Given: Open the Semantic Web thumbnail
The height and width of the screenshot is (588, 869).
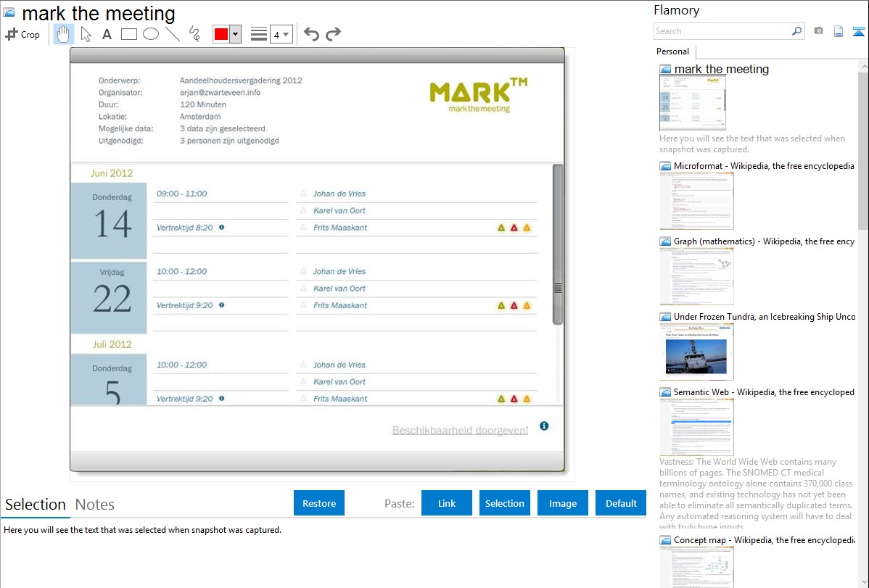Looking at the screenshot, I should (x=696, y=427).
